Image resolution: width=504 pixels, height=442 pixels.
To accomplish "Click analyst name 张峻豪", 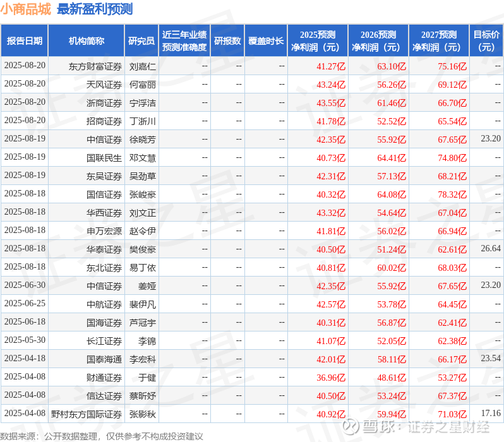I will [142, 195].
